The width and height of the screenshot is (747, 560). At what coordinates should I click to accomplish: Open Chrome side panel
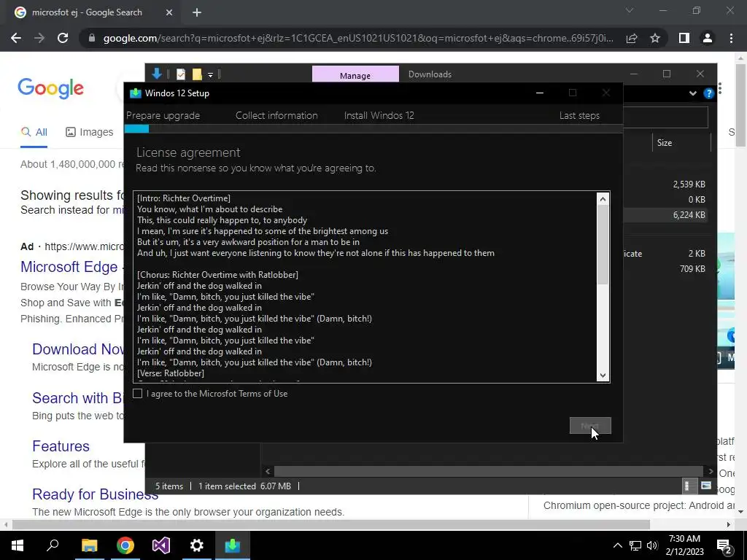(684, 38)
